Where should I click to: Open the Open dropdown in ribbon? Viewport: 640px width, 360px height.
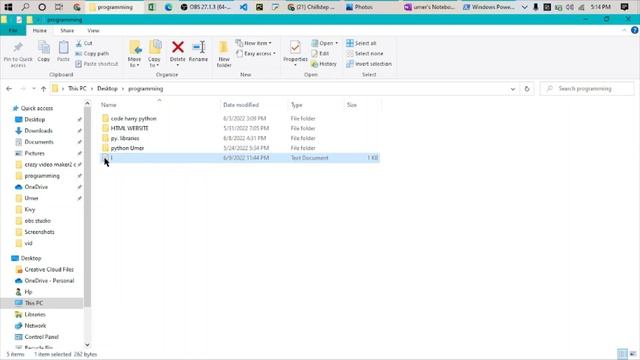(325, 43)
